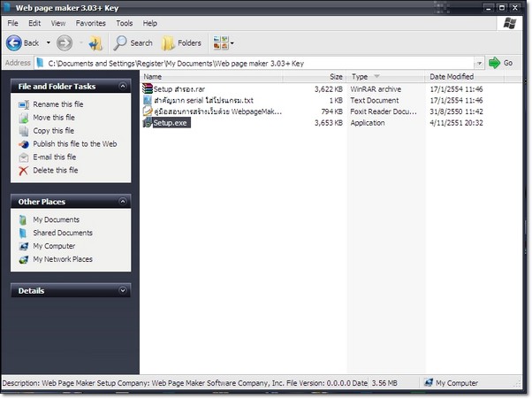Sort by the Name column header
The width and height of the screenshot is (532, 399).
[x=212, y=77]
